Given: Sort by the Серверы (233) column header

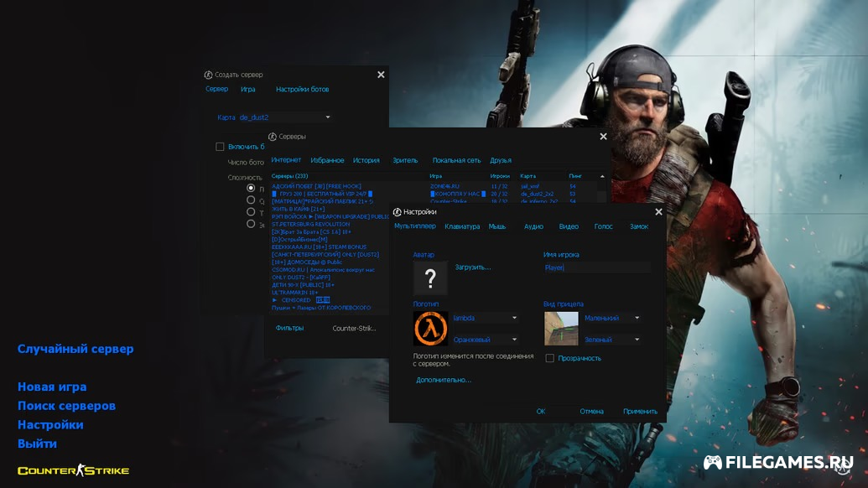Looking at the screenshot, I should [289, 176].
